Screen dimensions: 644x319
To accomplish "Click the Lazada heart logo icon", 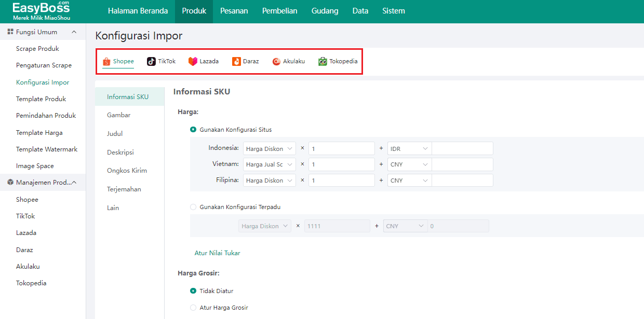I will click(x=193, y=61).
